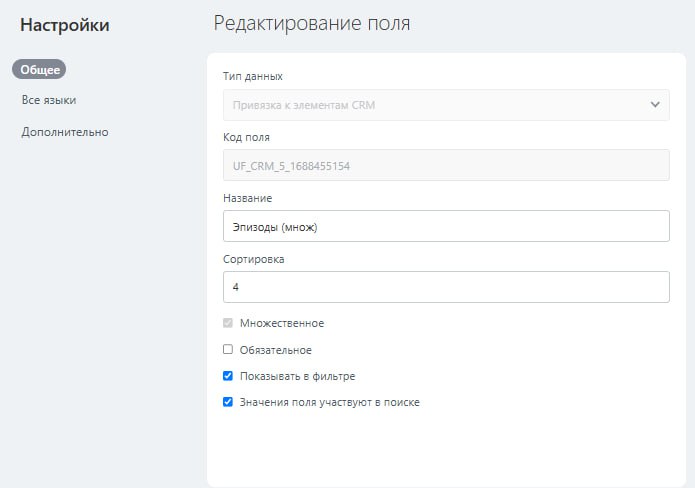This screenshot has height=488, width=695.
Task: Click the Код поля label text
Action: pyautogui.click(x=246, y=137)
